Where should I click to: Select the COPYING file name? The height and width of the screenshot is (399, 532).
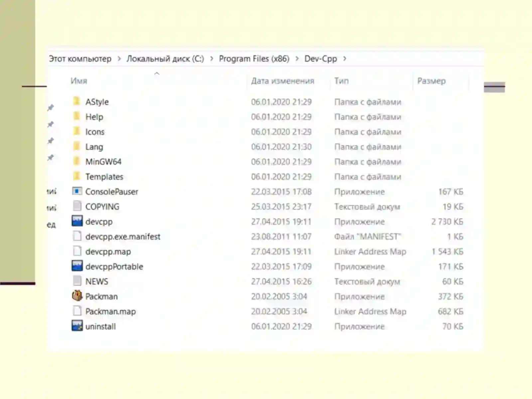tap(102, 206)
